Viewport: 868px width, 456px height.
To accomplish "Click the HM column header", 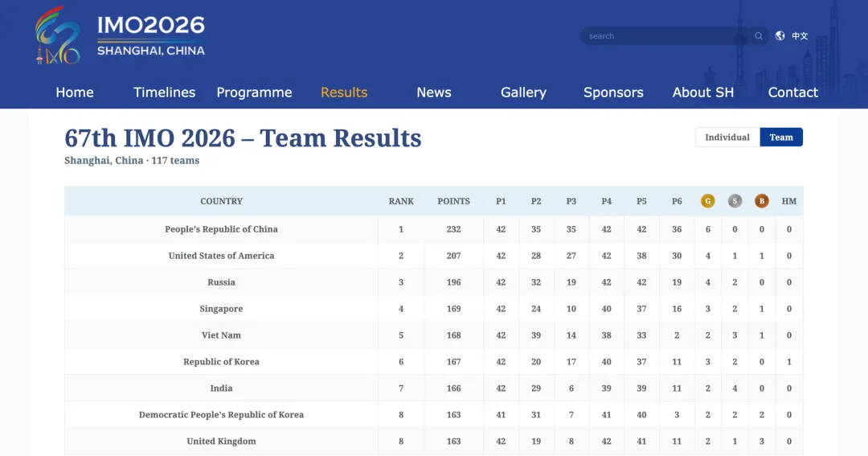I will 789,201.
